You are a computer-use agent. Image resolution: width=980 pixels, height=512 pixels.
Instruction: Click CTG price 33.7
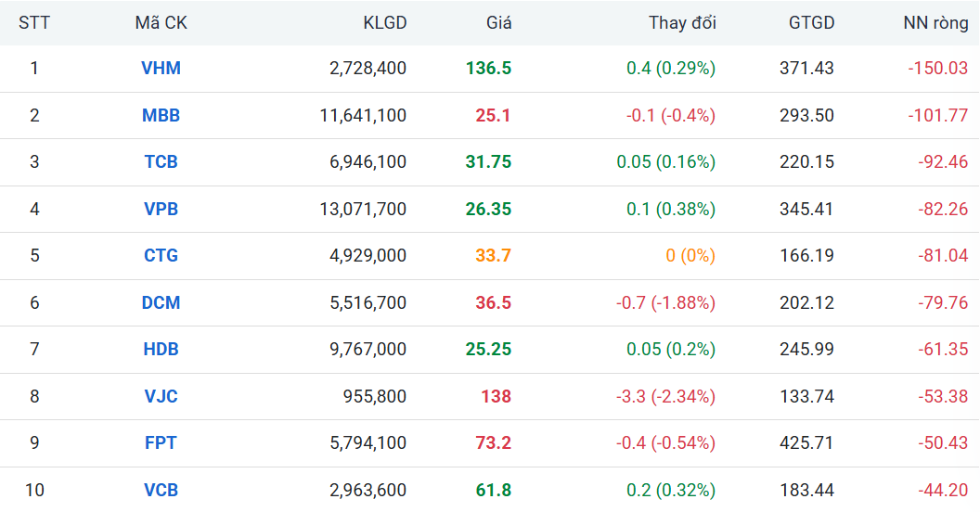point(493,255)
